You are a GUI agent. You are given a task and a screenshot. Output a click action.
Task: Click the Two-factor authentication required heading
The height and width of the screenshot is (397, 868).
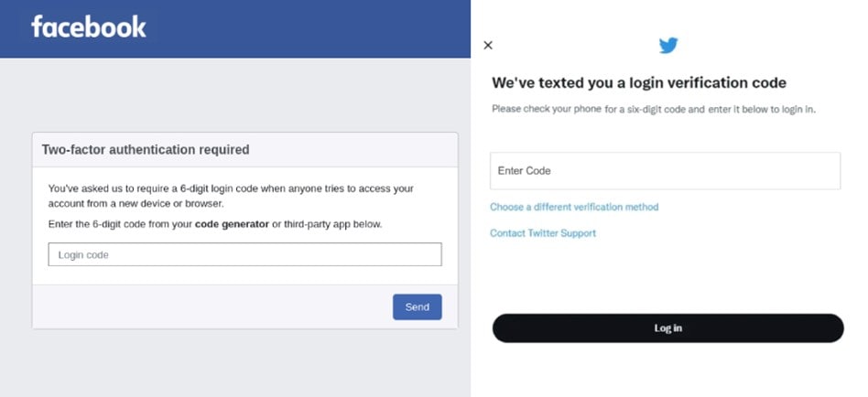coord(146,149)
